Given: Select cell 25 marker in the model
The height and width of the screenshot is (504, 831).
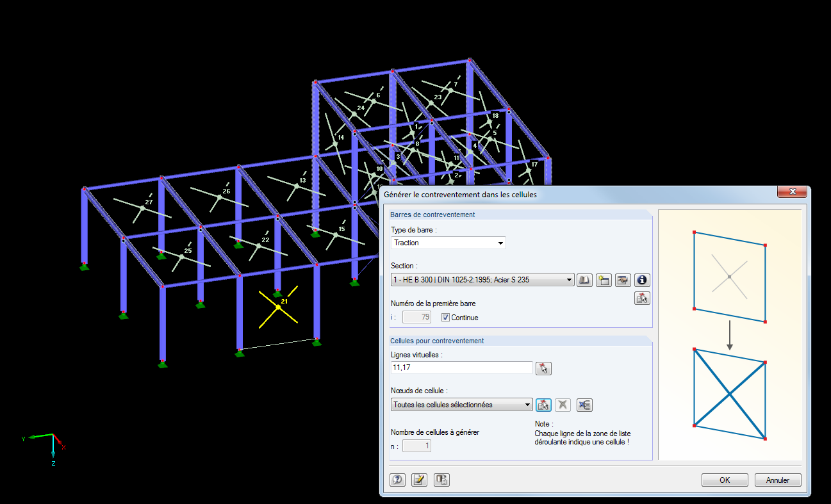Looking at the screenshot, I should click(181, 257).
